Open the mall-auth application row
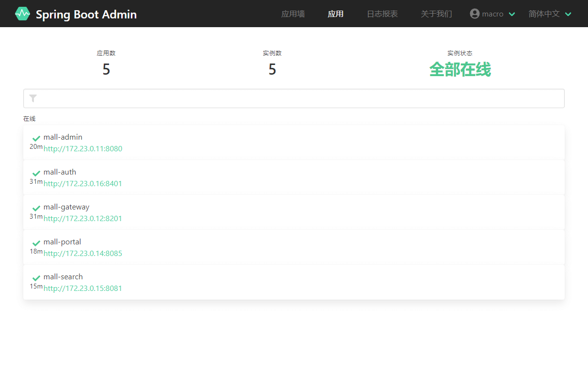 (x=294, y=177)
